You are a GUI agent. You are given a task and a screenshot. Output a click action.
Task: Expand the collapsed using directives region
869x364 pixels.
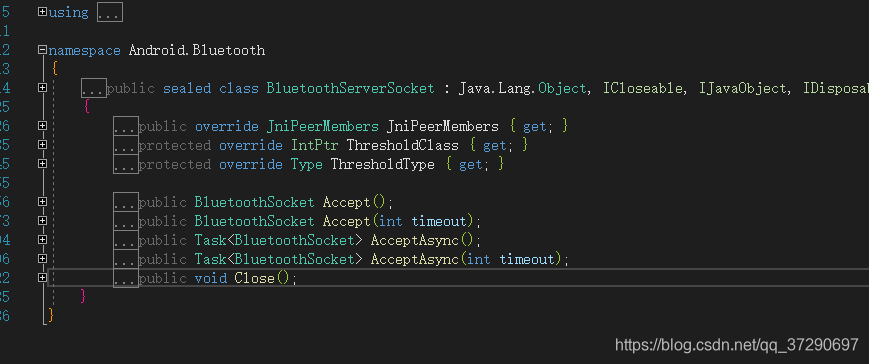pyautogui.click(x=43, y=12)
